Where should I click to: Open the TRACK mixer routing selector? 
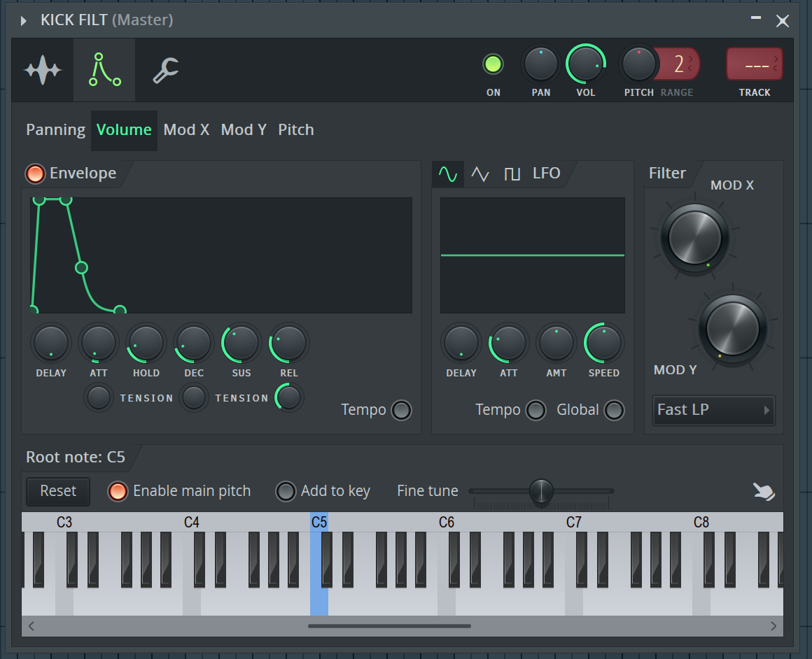755,64
